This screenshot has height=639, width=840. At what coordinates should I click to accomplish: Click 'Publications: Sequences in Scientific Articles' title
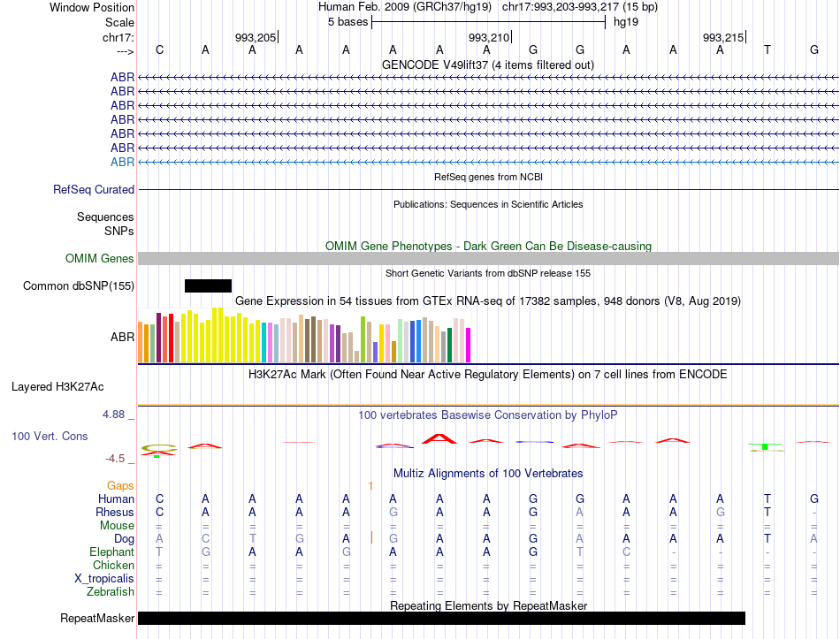pyautogui.click(x=488, y=204)
